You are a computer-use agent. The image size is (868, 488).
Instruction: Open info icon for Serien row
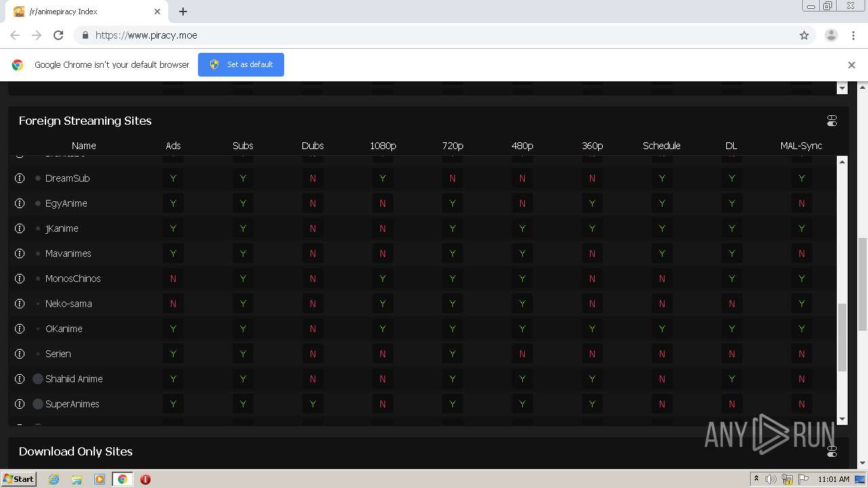[x=20, y=354]
